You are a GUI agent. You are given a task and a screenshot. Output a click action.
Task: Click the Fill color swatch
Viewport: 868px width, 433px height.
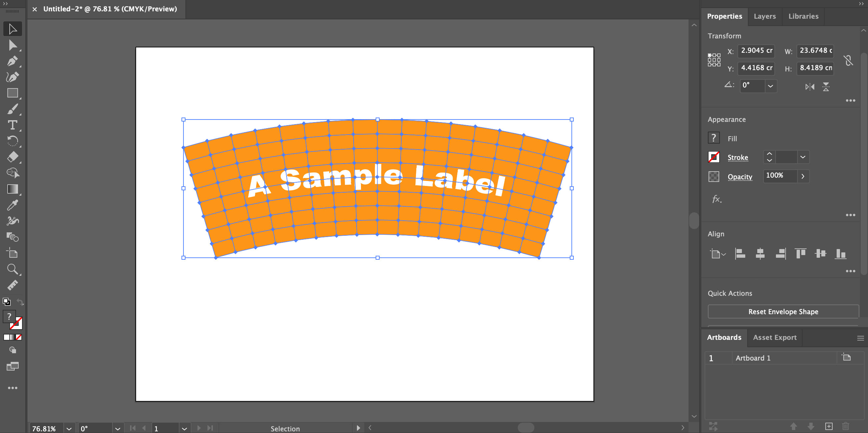[714, 138]
